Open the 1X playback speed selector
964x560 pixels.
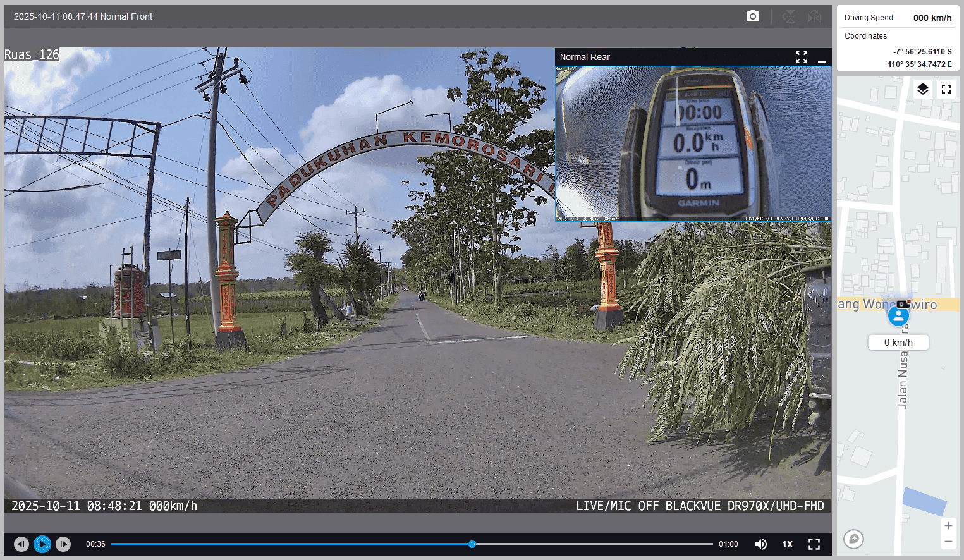(x=788, y=544)
